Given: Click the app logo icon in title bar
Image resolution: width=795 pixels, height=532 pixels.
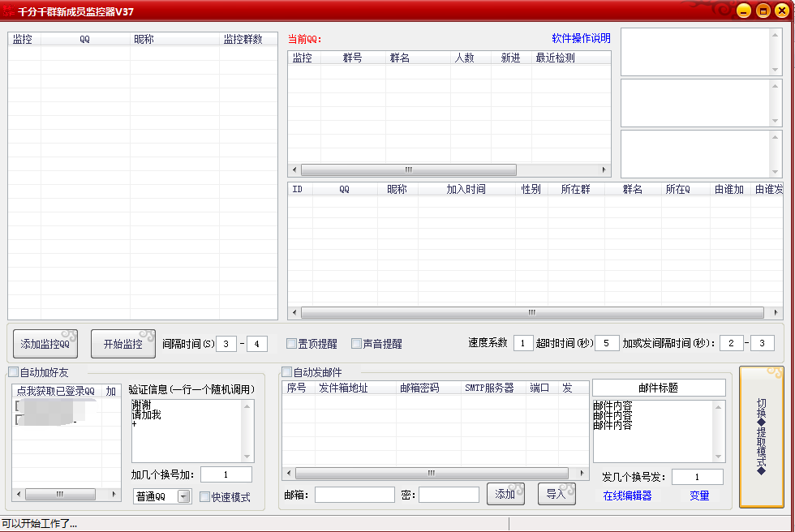Looking at the screenshot, I should (x=9, y=11).
